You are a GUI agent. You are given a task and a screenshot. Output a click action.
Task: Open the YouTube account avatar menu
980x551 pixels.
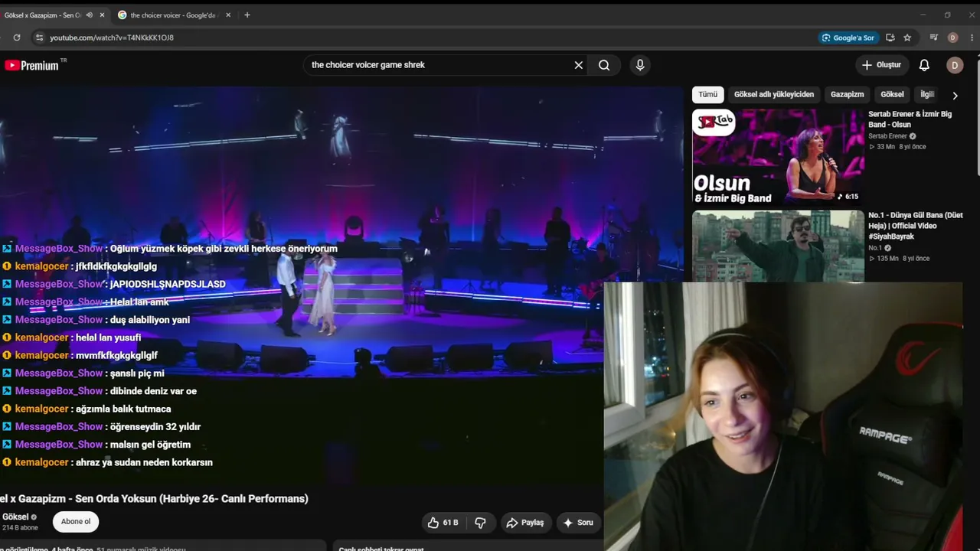pos(955,65)
